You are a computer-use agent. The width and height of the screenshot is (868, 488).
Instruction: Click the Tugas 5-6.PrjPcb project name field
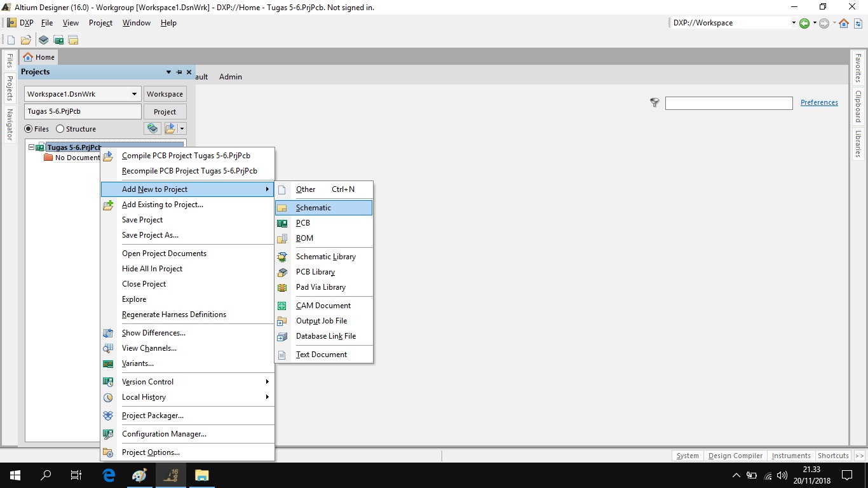[83, 112]
